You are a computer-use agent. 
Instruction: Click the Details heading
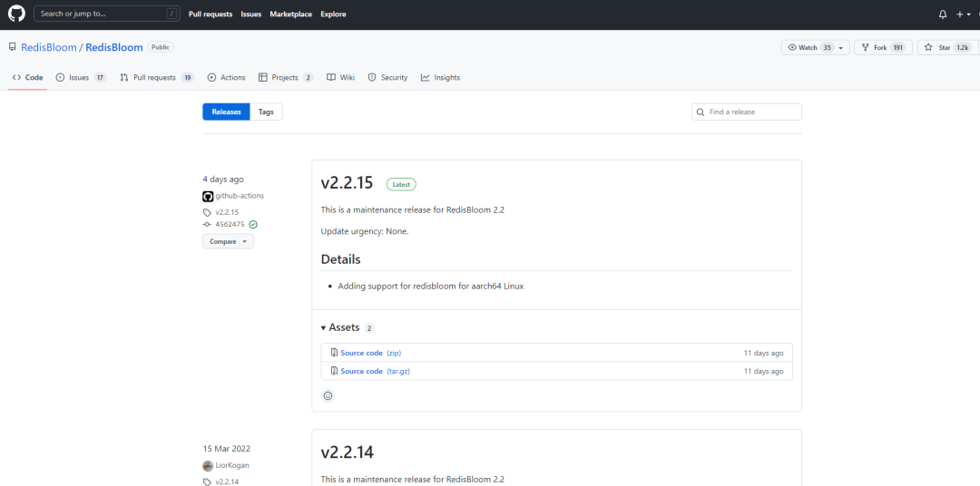click(x=340, y=259)
